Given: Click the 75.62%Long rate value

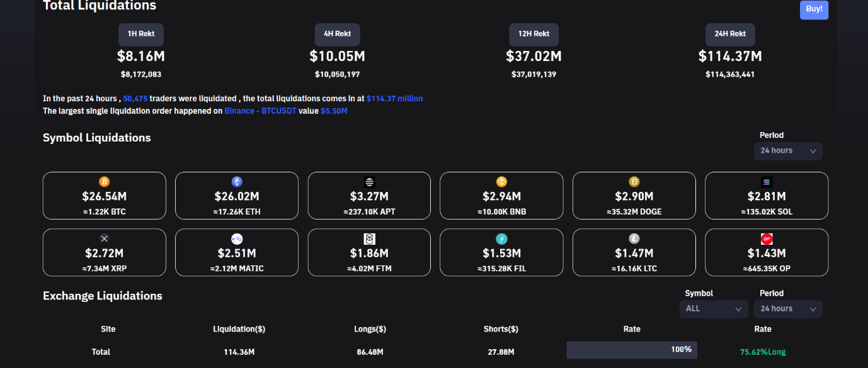Looking at the screenshot, I should pyautogui.click(x=763, y=352).
